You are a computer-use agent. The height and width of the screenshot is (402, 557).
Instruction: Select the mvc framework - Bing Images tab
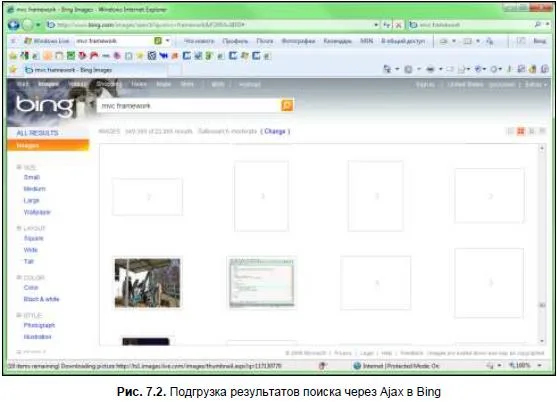tap(69, 70)
